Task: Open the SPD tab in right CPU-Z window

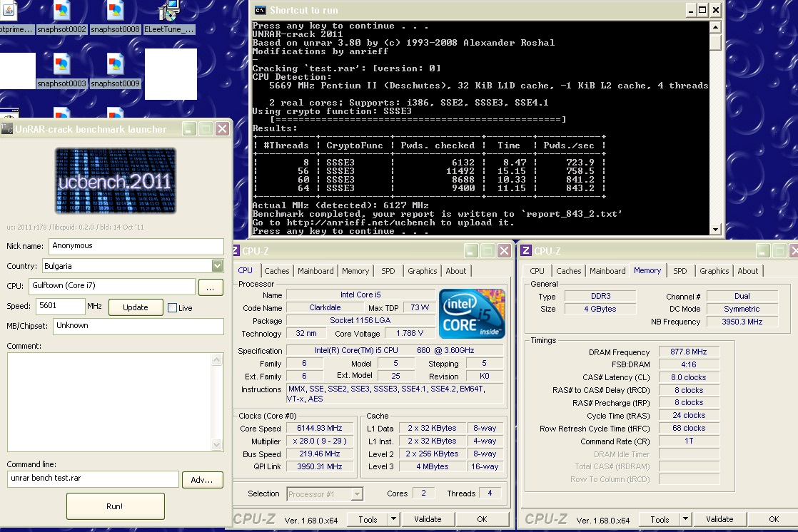Action: pyautogui.click(x=680, y=271)
